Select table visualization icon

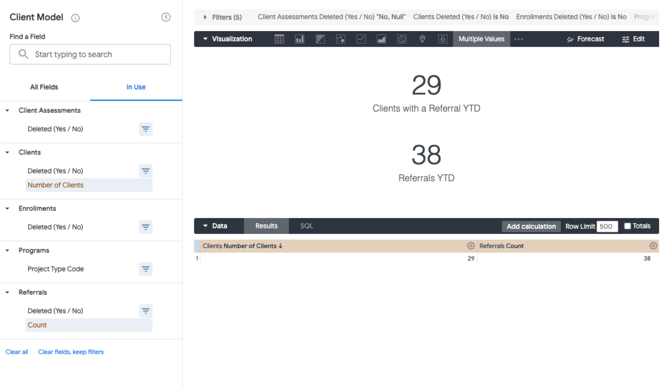tap(279, 39)
